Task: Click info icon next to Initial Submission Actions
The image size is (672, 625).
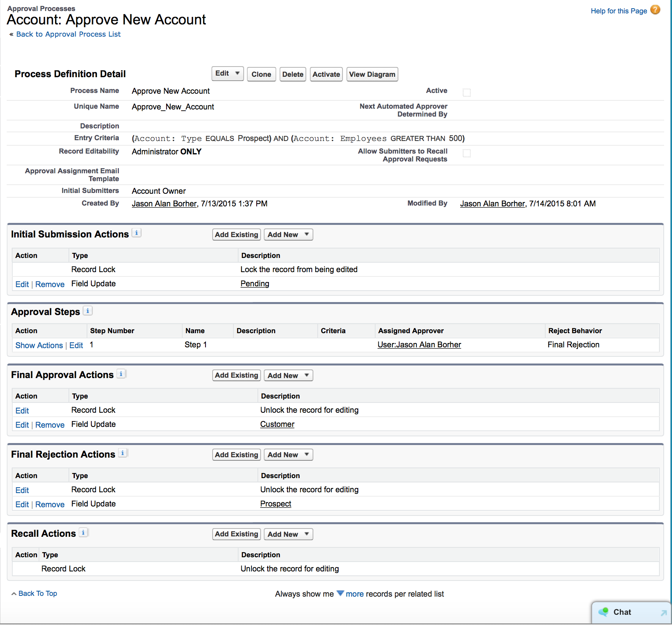Action: tap(136, 233)
